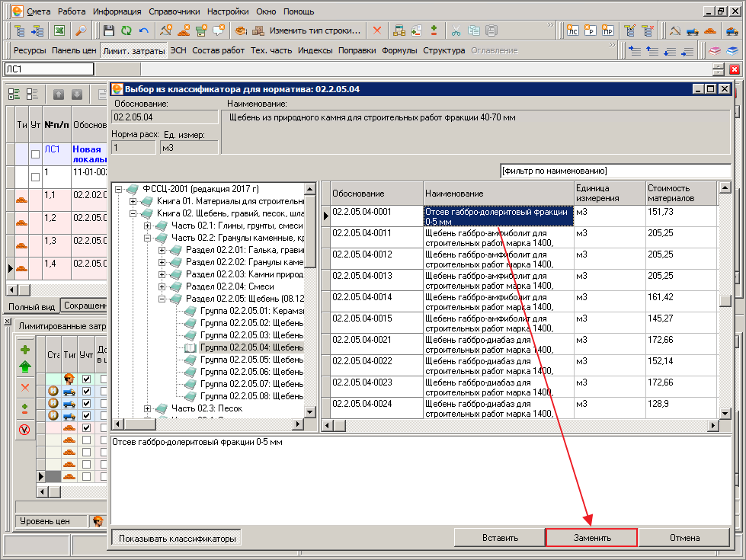
Task: Collapse Раздел 02.2.05 tree node
Action: pos(162,299)
